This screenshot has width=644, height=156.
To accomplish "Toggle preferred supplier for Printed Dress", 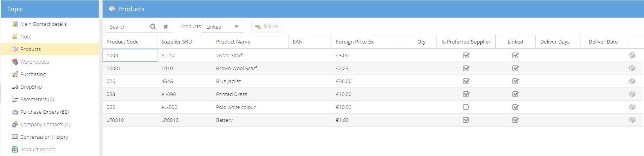I will pyautogui.click(x=466, y=94).
